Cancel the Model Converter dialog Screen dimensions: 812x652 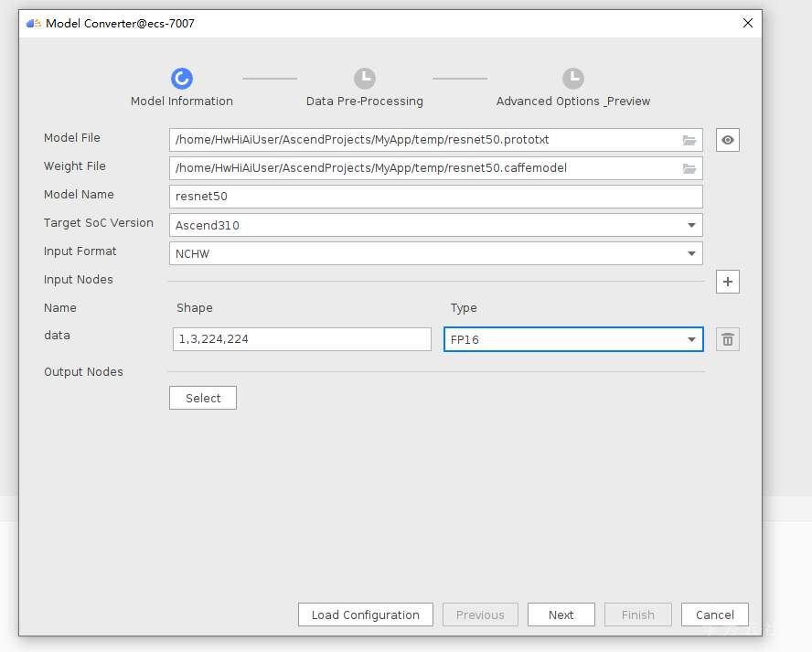pyautogui.click(x=714, y=615)
